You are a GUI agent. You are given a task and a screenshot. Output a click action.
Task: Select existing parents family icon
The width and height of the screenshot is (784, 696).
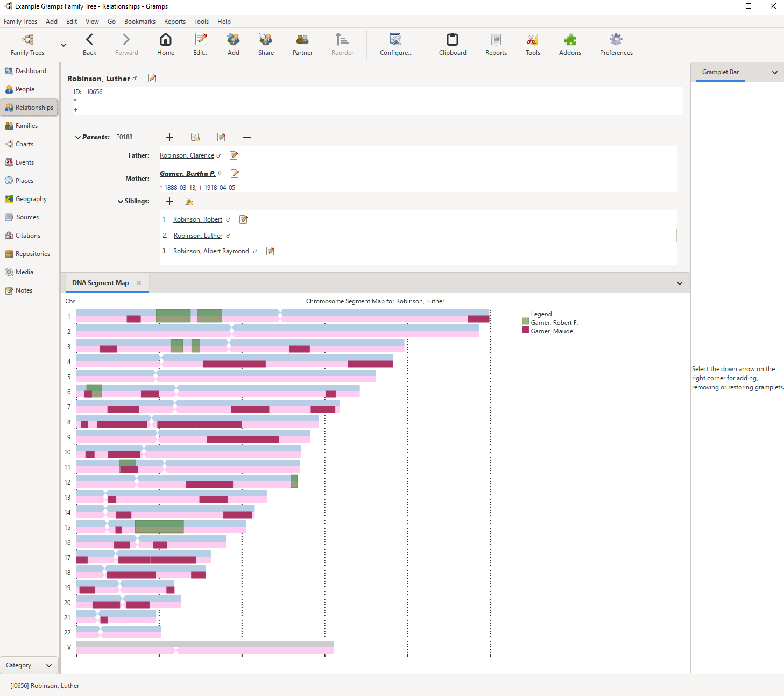pyautogui.click(x=195, y=137)
